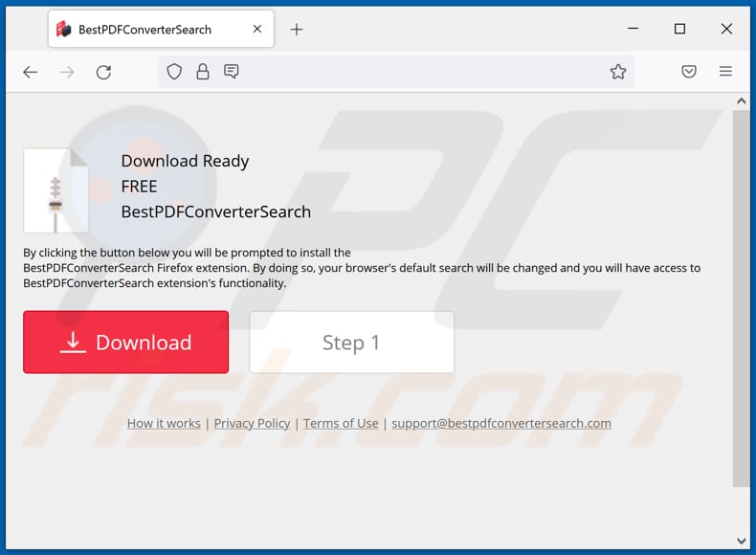756x555 pixels.
Task: Bookmark this page with the star
Action: (x=618, y=72)
